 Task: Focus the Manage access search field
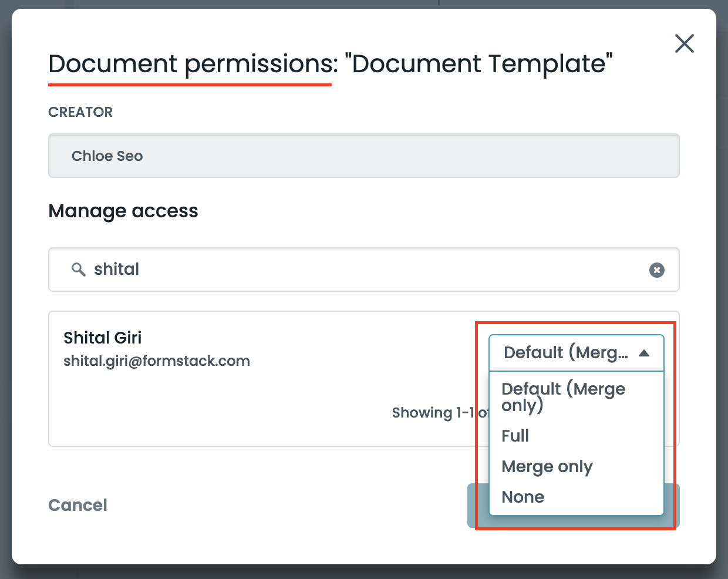tap(364, 270)
